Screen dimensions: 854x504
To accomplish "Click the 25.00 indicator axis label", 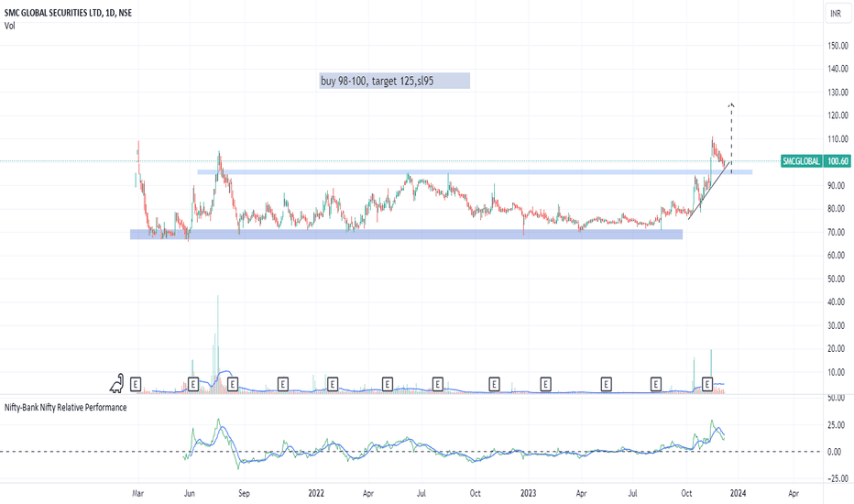I will pyautogui.click(x=838, y=425).
